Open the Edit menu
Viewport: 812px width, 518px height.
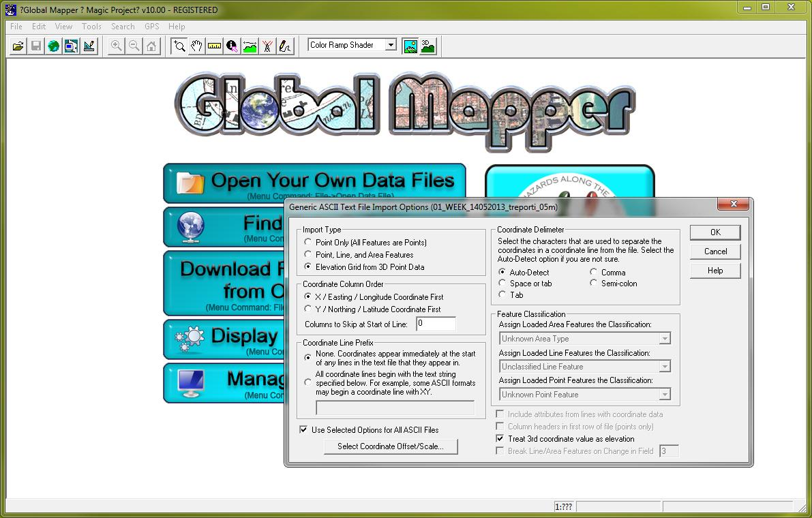click(x=39, y=27)
